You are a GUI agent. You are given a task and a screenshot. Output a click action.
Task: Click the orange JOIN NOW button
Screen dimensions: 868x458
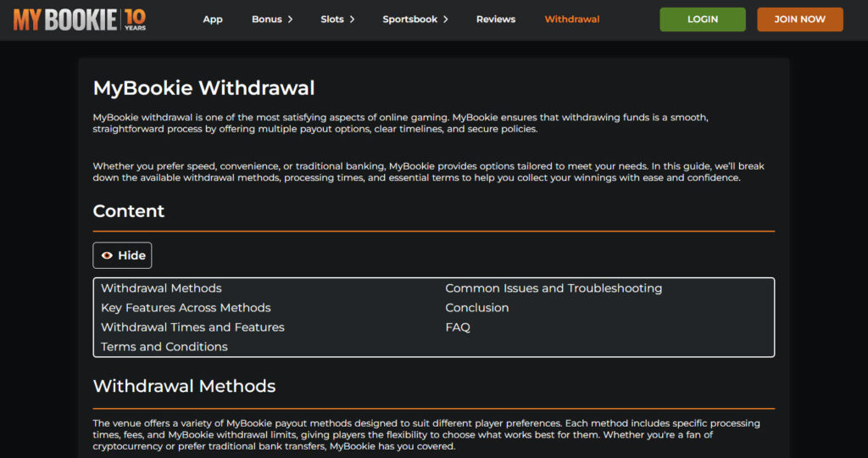[800, 20]
